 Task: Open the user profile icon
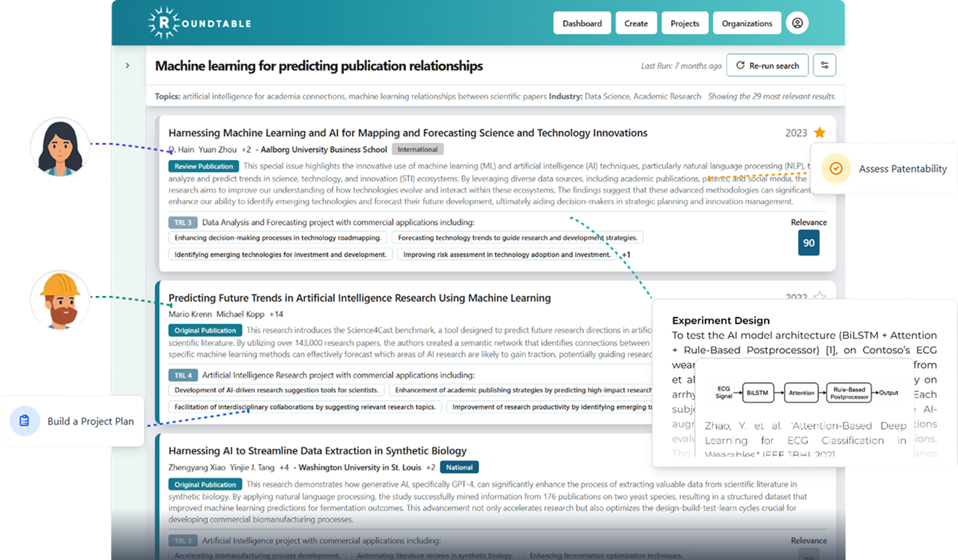(797, 23)
